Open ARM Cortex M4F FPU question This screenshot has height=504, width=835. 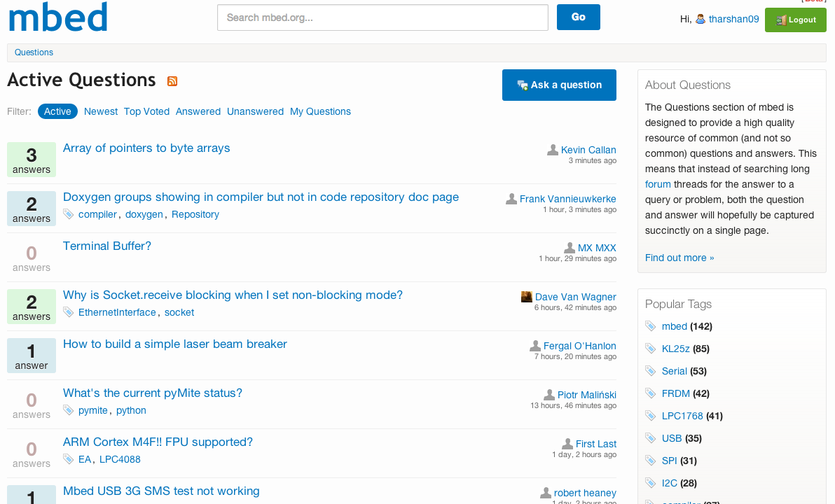158,442
